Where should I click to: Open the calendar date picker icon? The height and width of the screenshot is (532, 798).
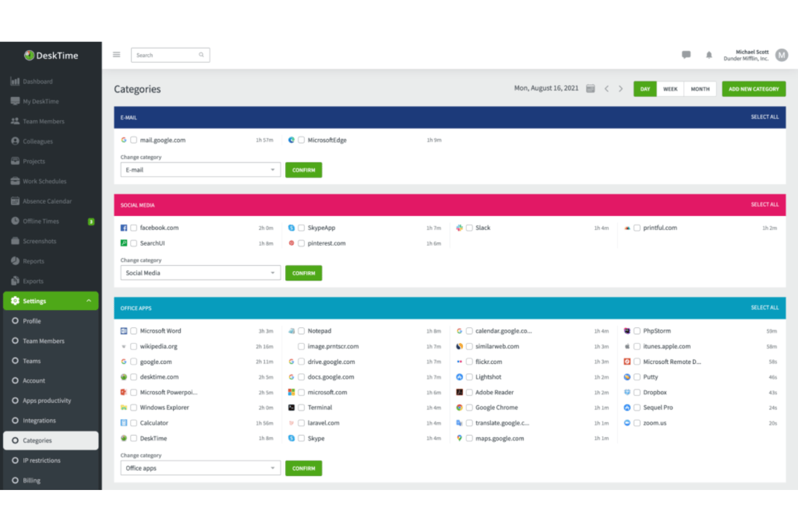pyautogui.click(x=590, y=88)
